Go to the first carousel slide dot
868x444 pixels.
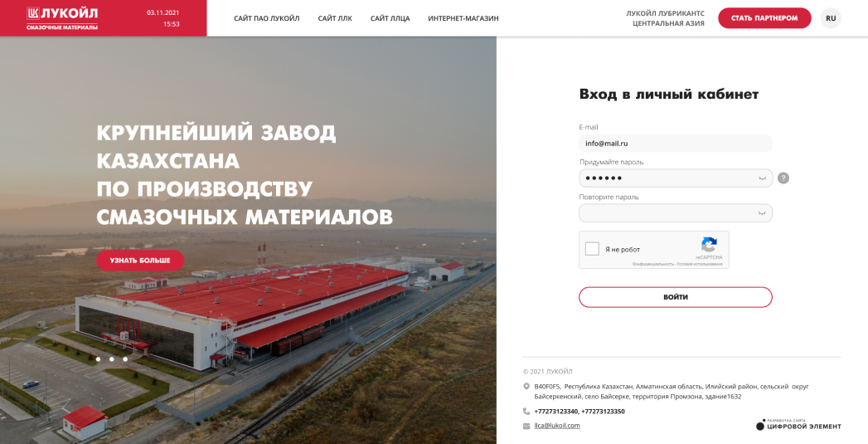coord(98,359)
